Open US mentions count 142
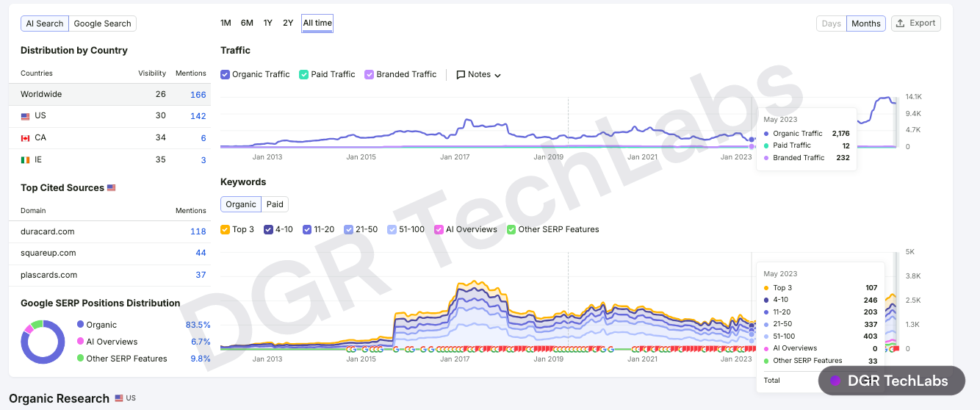 tap(198, 116)
